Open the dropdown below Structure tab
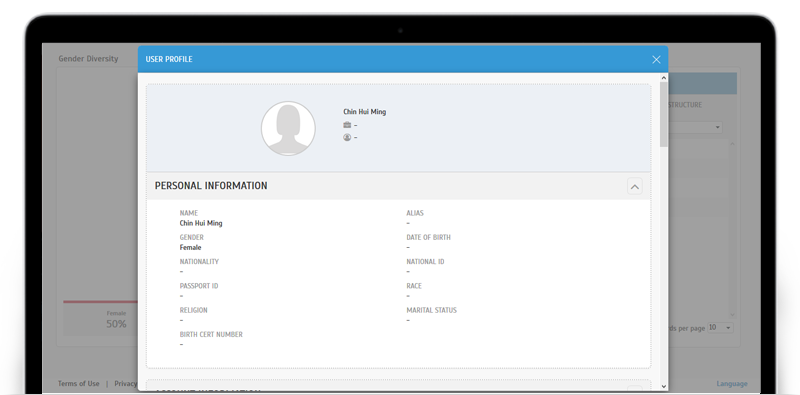Image resolution: width=800 pixels, height=395 pixels. 695,127
